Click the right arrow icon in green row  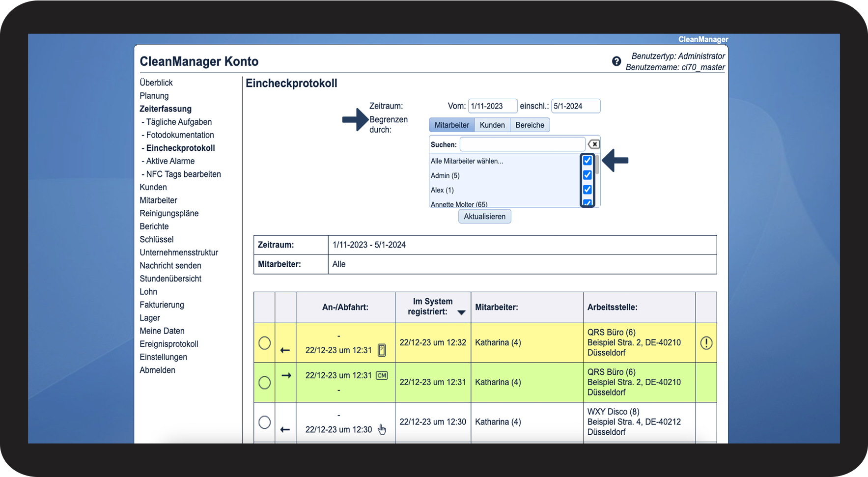click(286, 375)
